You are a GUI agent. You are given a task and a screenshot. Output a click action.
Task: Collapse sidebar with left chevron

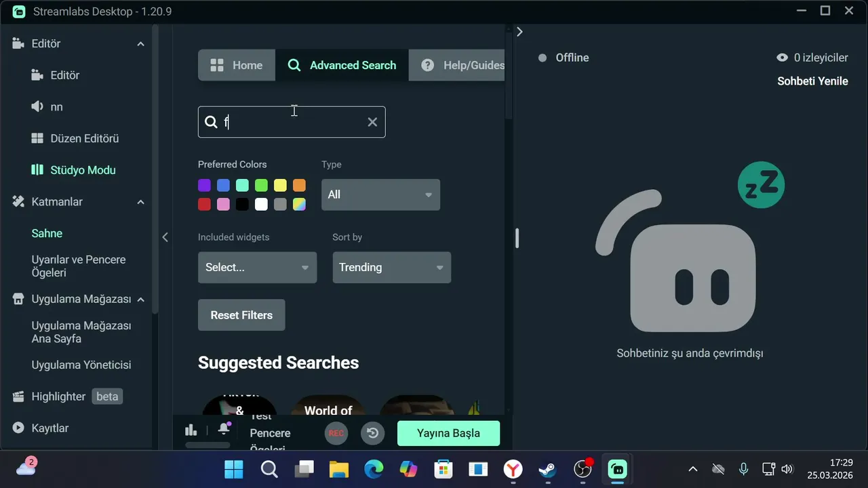[165, 237]
